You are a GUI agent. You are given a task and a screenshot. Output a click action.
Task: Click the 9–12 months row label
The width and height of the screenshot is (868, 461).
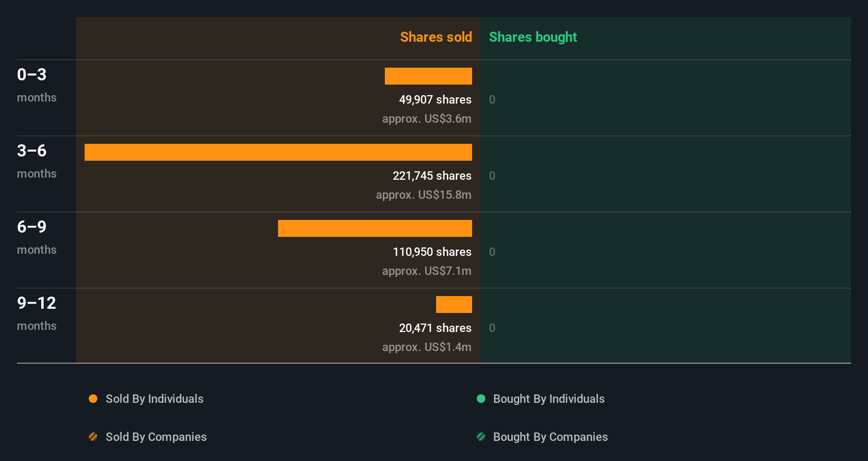click(36, 314)
